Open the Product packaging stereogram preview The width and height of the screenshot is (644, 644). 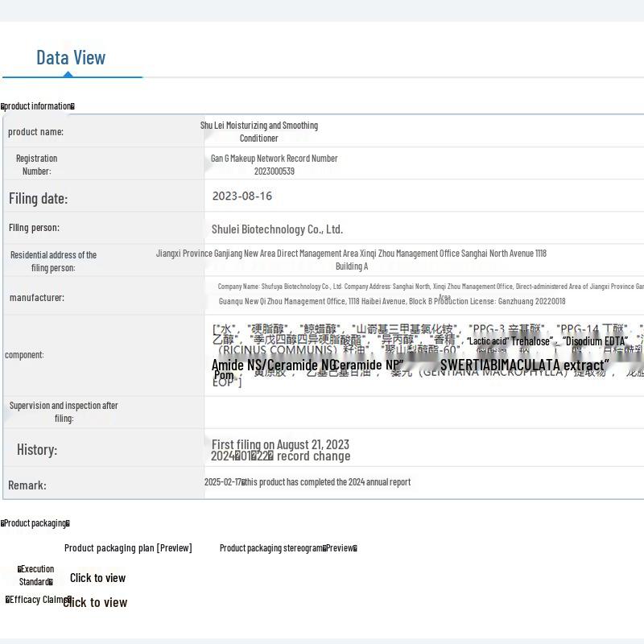[x=288, y=548]
